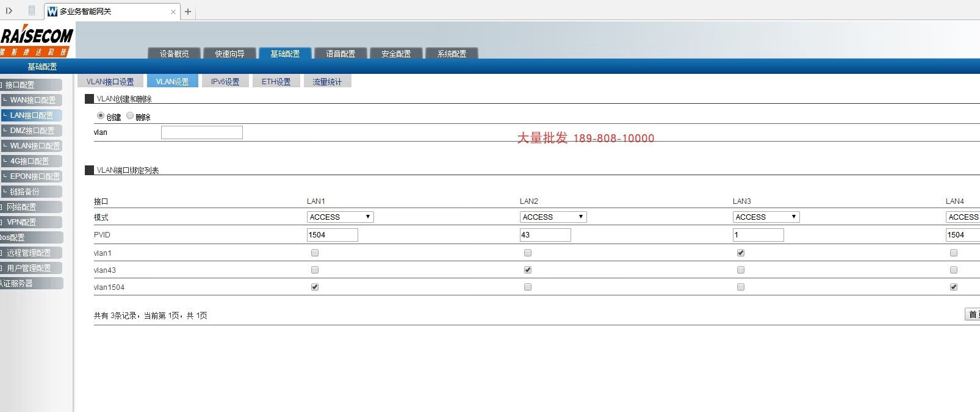Close the 多业务智能网关 browser tab
Screen dimensions: 980x412
pyautogui.click(x=173, y=12)
